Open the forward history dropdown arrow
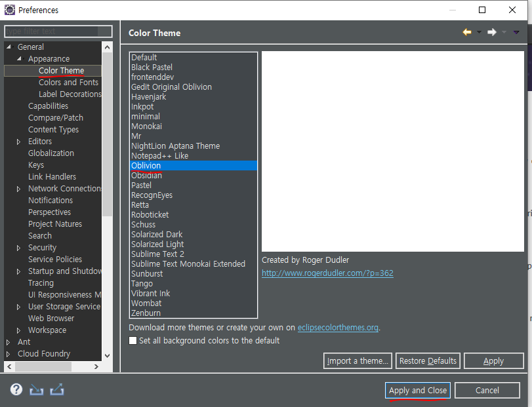Viewport: 532px width, 407px height. click(504, 32)
